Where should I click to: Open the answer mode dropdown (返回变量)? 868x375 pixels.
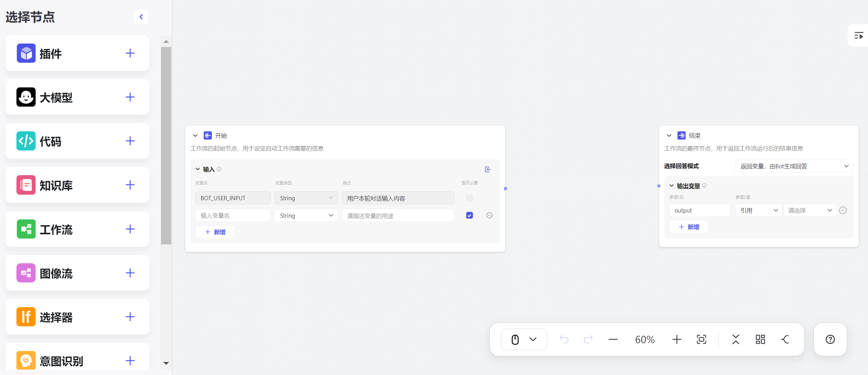click(794, 166)
